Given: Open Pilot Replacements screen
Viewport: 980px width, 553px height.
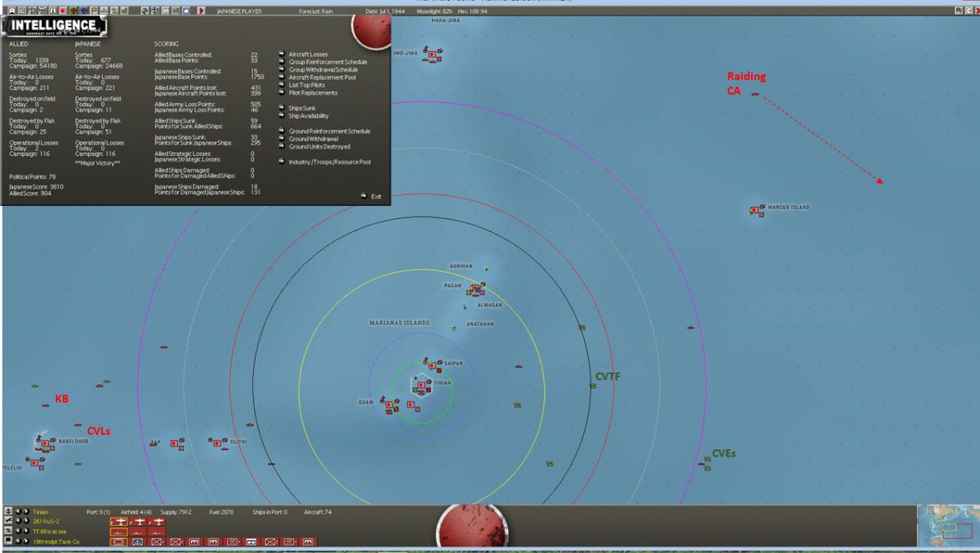Looking at the screenshot, I should click(x=308, y=93).
